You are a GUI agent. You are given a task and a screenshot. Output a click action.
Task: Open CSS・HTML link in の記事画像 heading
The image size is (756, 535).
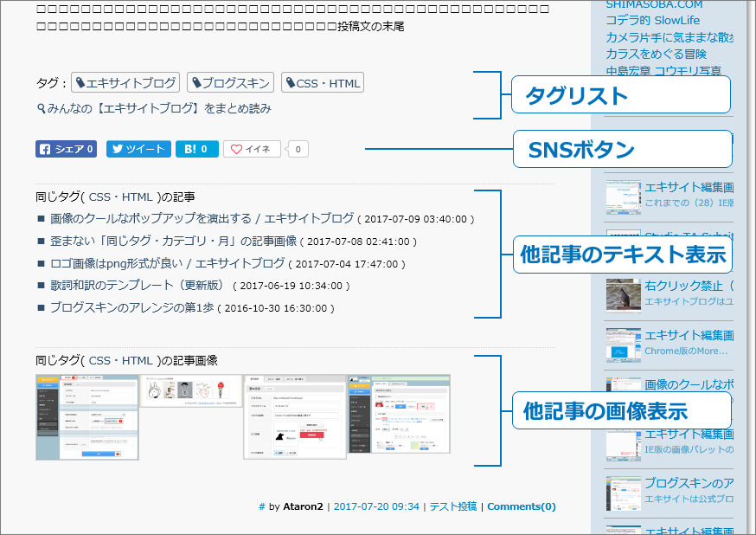click(x=120, y=360)
